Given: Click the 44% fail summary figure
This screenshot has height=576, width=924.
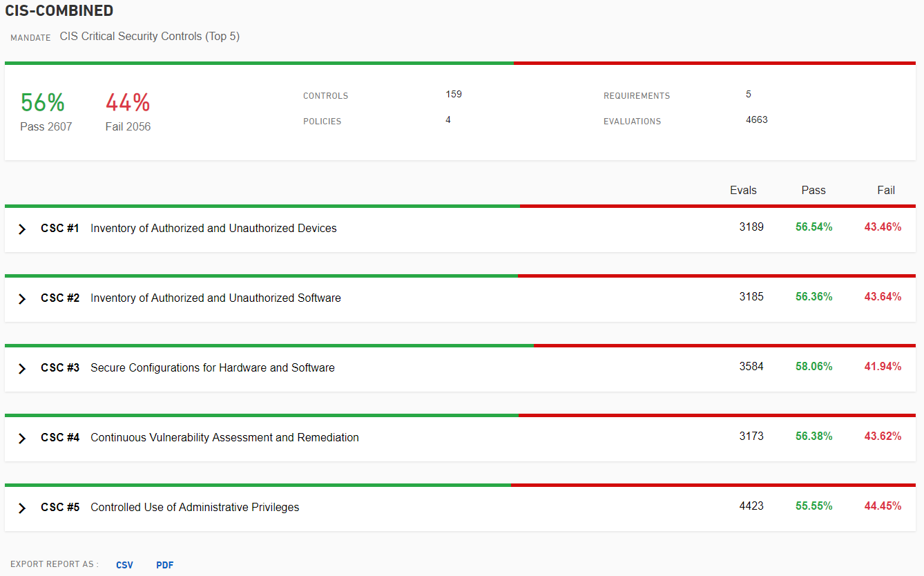Looking at the screenshot, I should click(128, 103).
